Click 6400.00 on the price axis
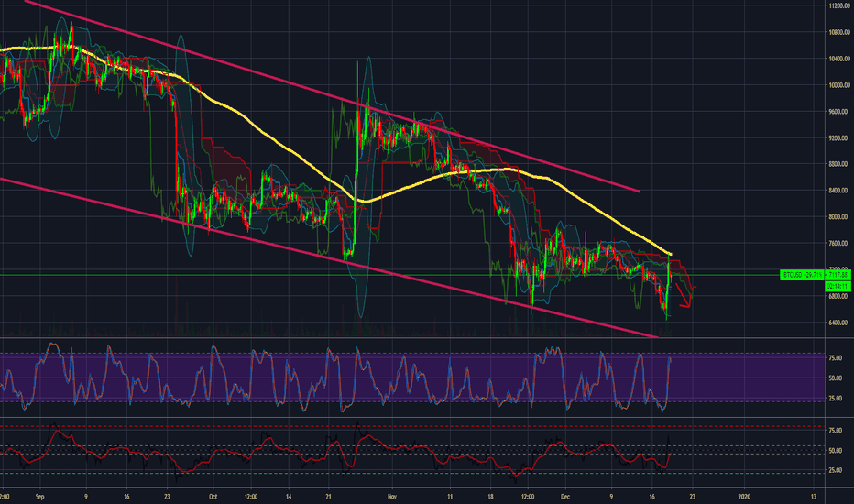This screenshot has height=504, width=854. point(838,323)
